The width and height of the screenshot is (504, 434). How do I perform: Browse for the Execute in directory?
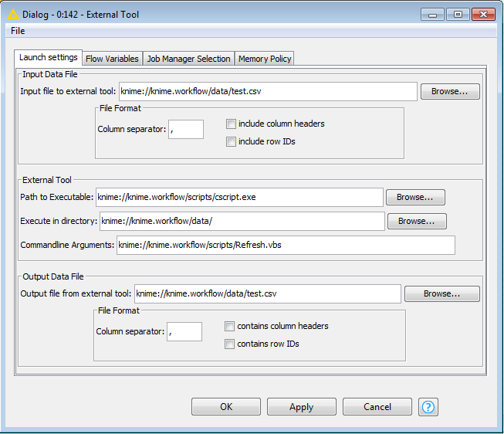pyautogui.click(x=417, y=221)
